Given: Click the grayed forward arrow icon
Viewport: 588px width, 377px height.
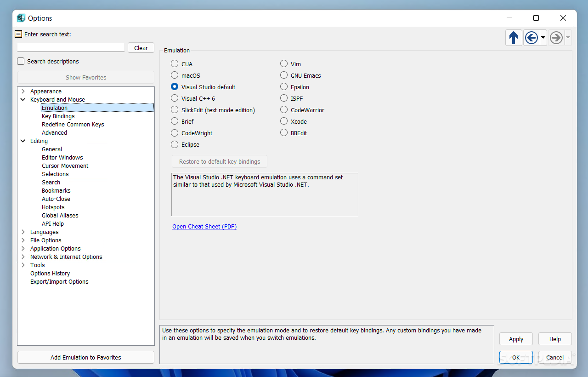Looking at the screenshot, I should pyautogui.click(x=556, y=38).
